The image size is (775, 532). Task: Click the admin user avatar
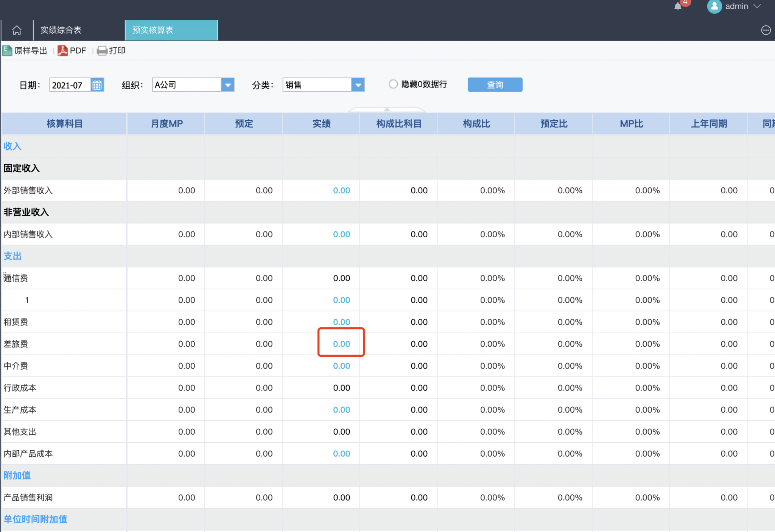click(x=714, y=6)
